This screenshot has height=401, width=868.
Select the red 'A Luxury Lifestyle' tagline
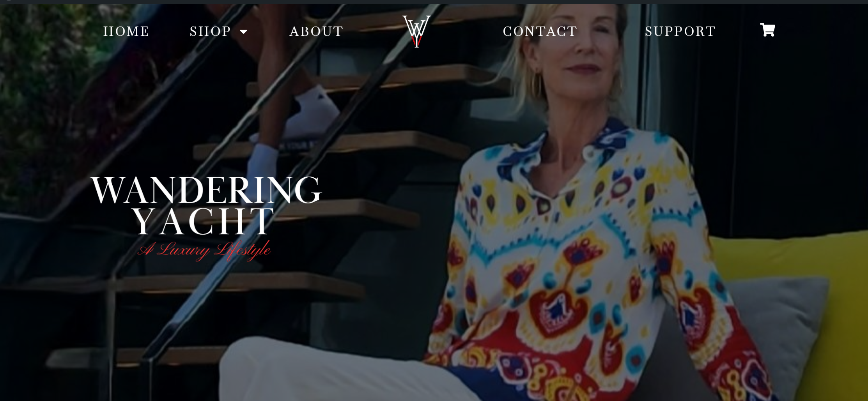[x=204, y=250]
